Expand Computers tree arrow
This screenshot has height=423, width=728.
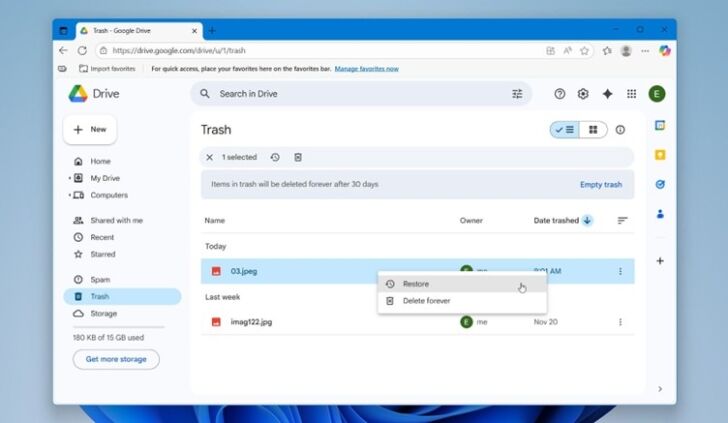click(70, 195)
